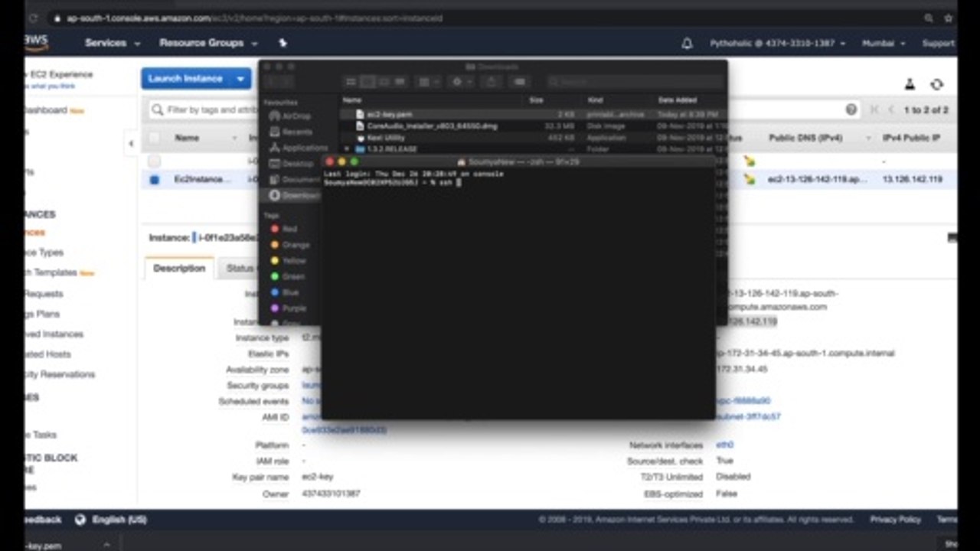Select the Status Checks tab
This screenshot has height=551, width=980.
click(239, 269)
